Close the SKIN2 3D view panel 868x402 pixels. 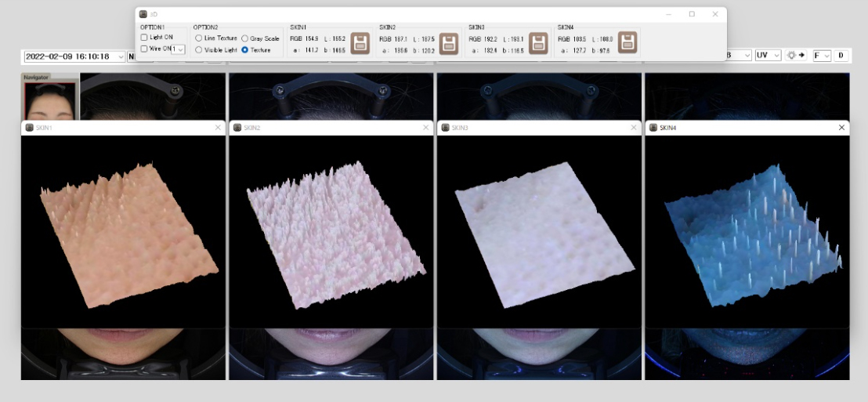click(x=426, y=127)
